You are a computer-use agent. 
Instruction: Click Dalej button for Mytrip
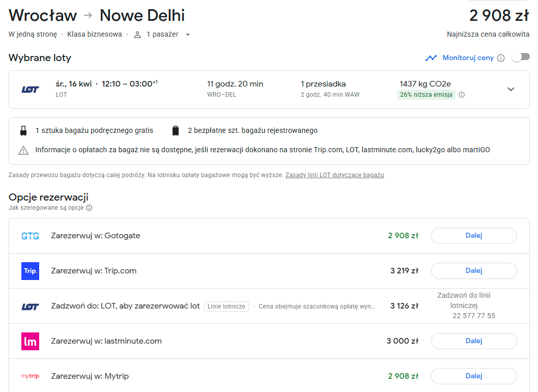click(x=474, y=376)
